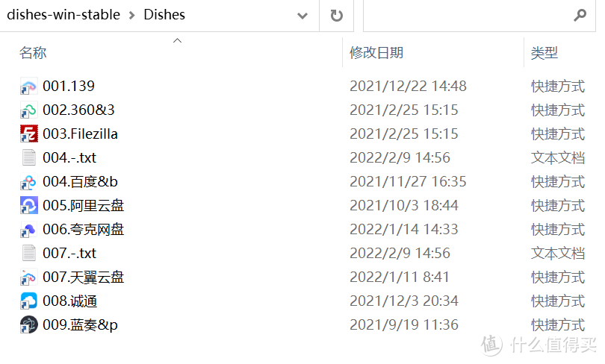Screen dimensions: 605x364
Task: Click the 007.天翼云盘 shortcut icon
Action: tap(28, 277)
